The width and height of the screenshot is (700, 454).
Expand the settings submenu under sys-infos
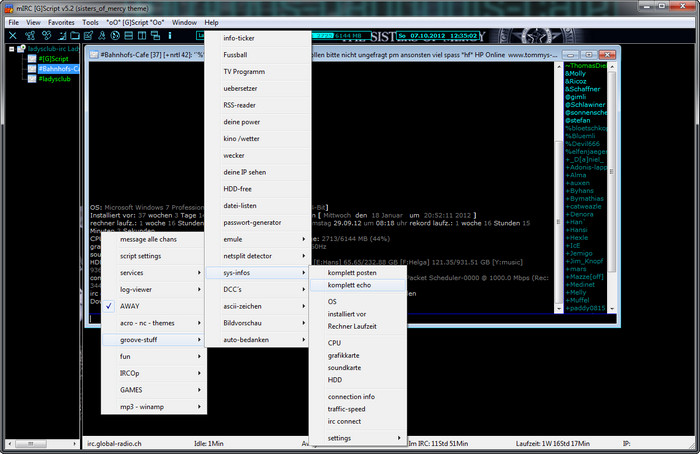point(357,438)
